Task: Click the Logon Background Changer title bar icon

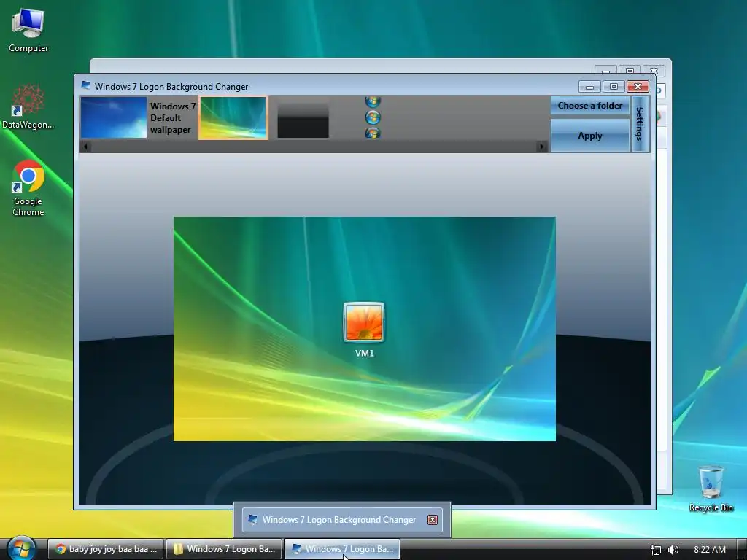Action: coord(86,86)
